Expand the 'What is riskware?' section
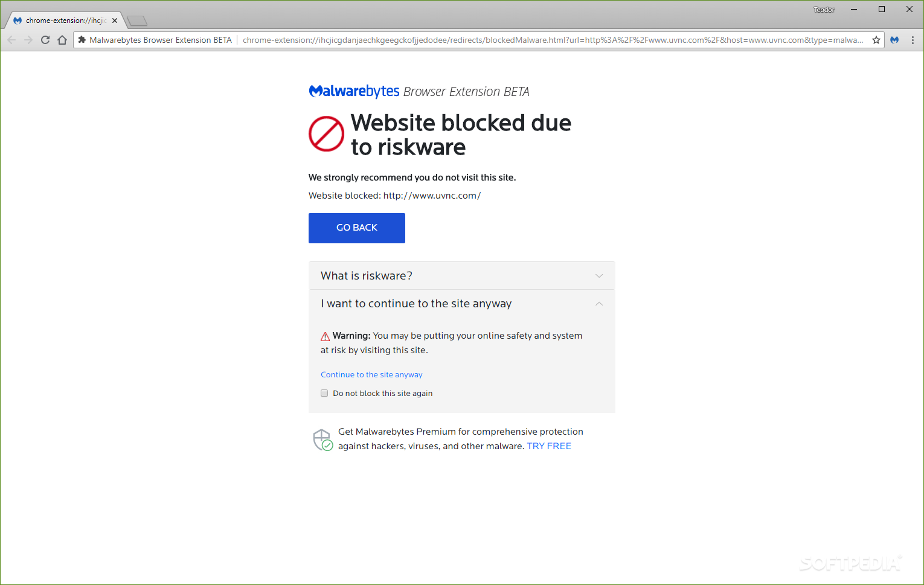924x585 pixels. click(x=462, y=276)
